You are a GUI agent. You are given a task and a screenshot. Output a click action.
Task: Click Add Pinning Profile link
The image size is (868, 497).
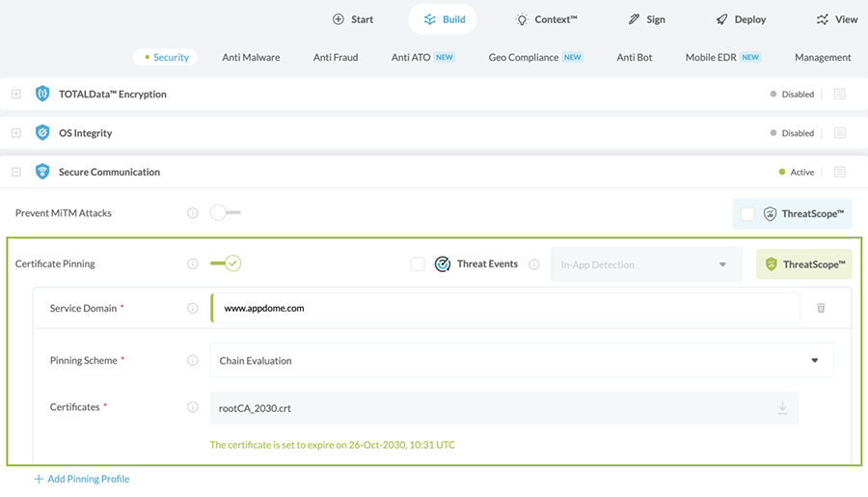[x=82, y=479]
